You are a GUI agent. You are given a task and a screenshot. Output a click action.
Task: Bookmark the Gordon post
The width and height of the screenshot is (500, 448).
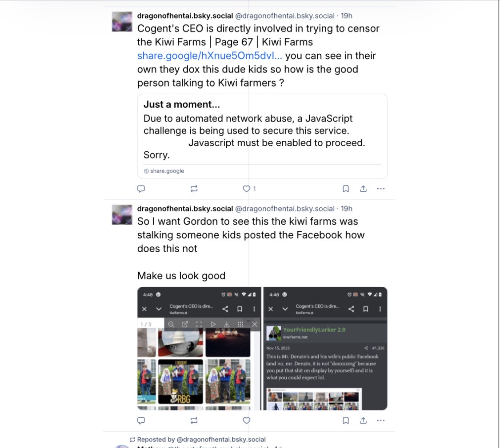346,420
